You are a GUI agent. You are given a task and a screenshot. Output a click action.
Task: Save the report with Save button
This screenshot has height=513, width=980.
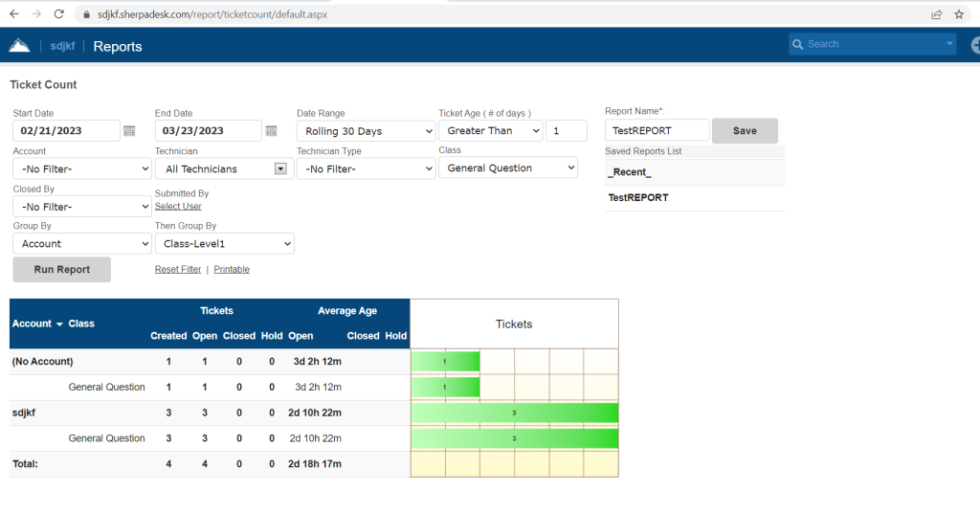click(745, 130)
